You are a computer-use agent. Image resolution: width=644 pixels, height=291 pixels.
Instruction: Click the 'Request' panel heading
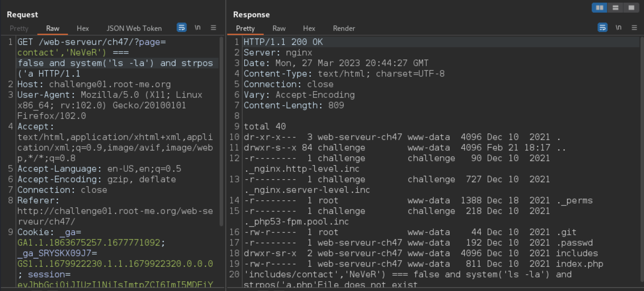tap(23, 15)
